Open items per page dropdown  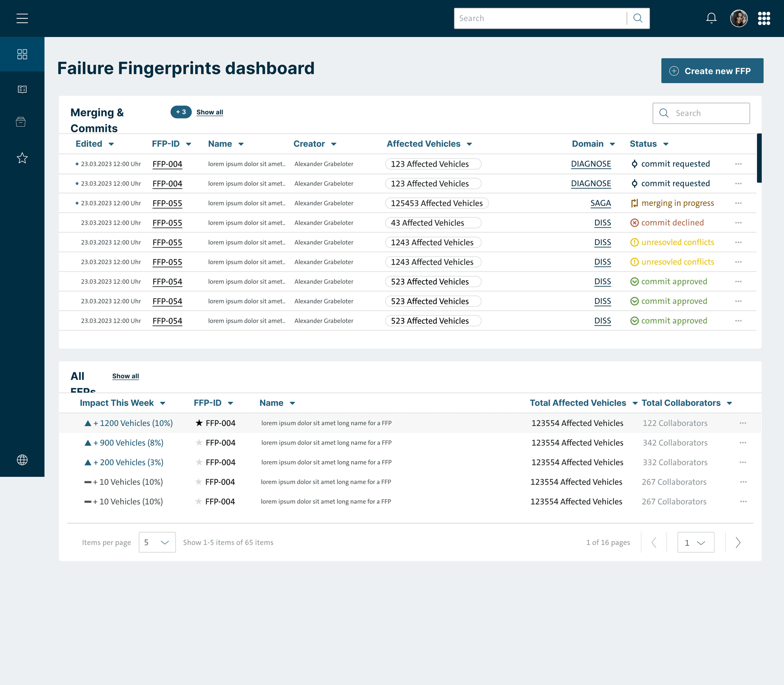[157, 542]
